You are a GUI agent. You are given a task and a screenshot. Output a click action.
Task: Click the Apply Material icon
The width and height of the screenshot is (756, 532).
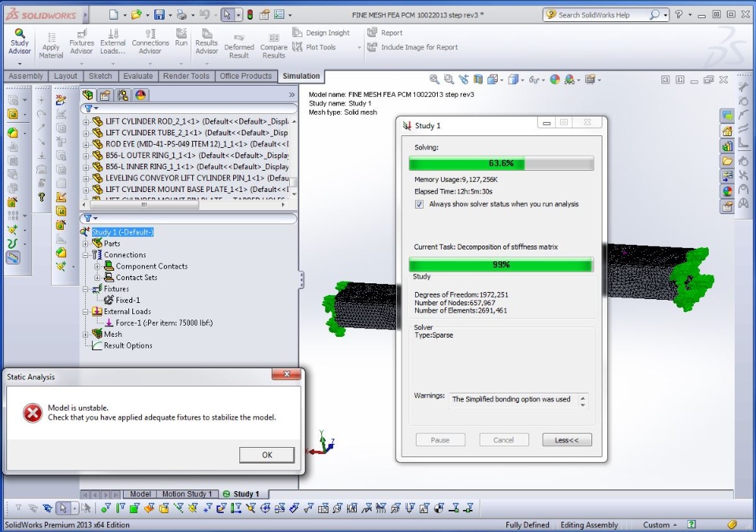coord(51,46)
